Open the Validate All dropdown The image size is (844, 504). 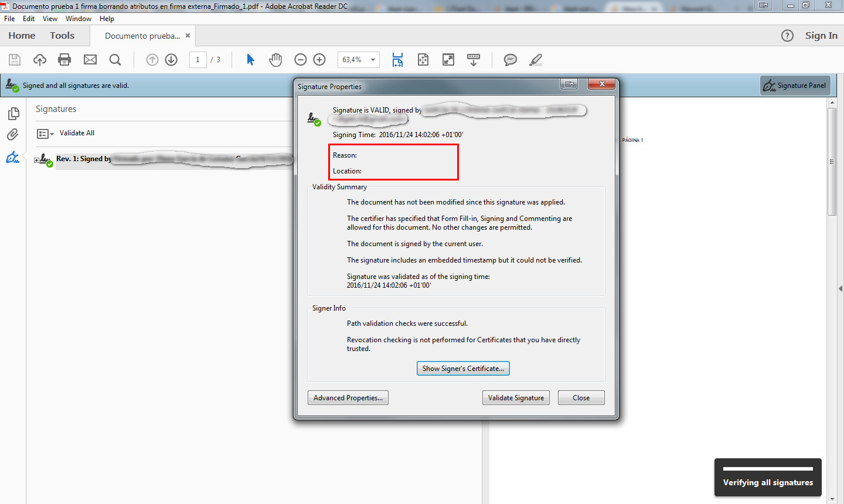[x=52, y=133]
